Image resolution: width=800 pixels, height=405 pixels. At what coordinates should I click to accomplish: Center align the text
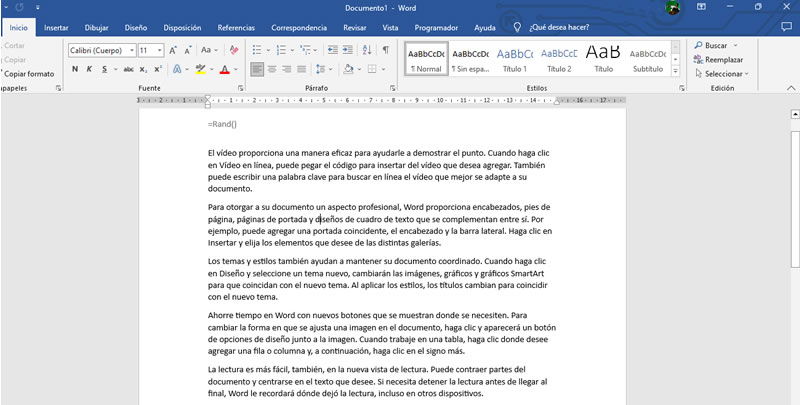273,69
